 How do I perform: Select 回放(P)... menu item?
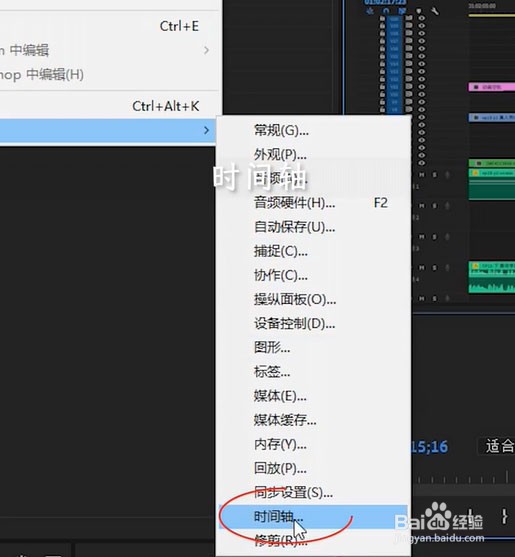314,469
